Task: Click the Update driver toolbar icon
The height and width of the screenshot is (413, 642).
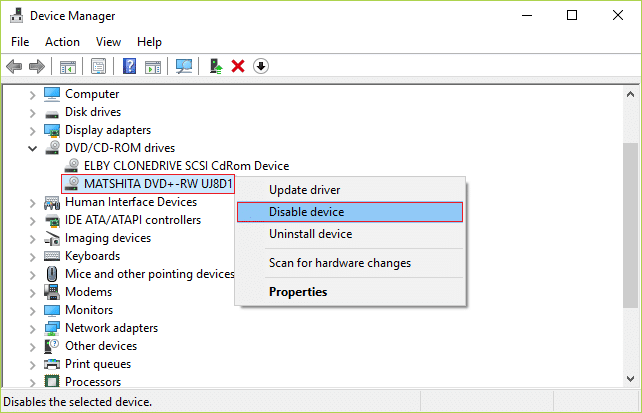Action: pos(215,67)
